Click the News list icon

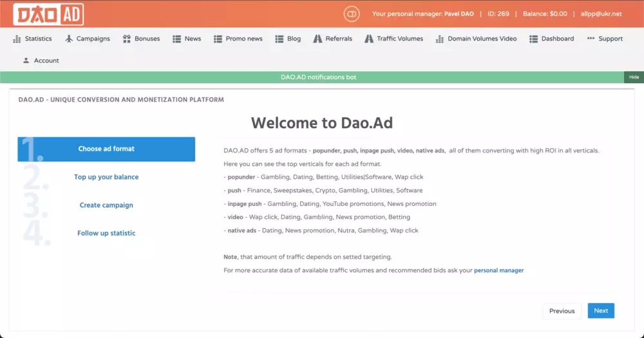(x=176, y=39)
